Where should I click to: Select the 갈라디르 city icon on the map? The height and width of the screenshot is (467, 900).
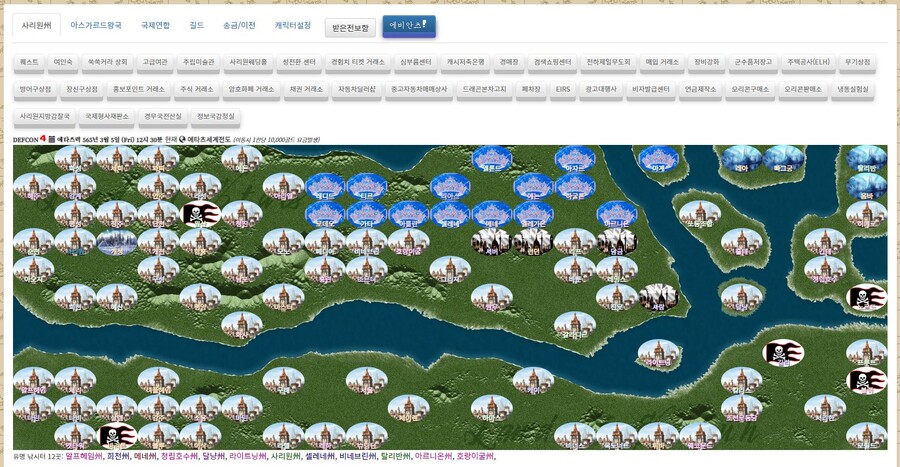click(x=574, y=325)
